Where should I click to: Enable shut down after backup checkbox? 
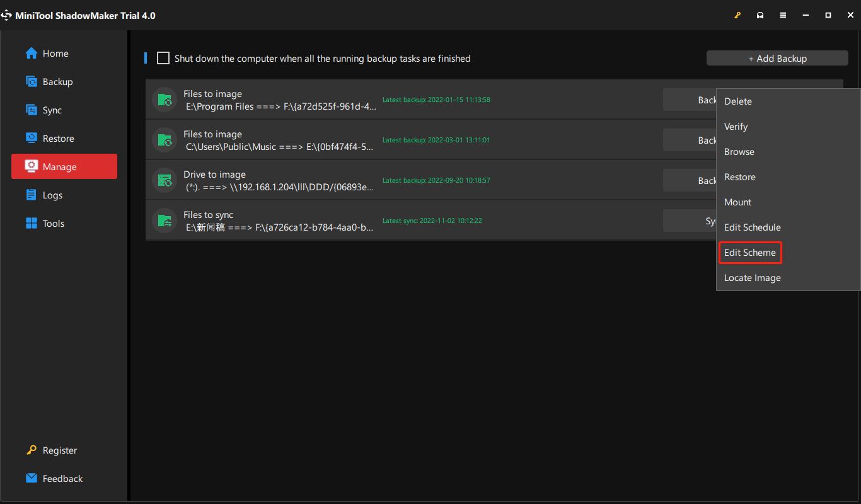[163, 59]
